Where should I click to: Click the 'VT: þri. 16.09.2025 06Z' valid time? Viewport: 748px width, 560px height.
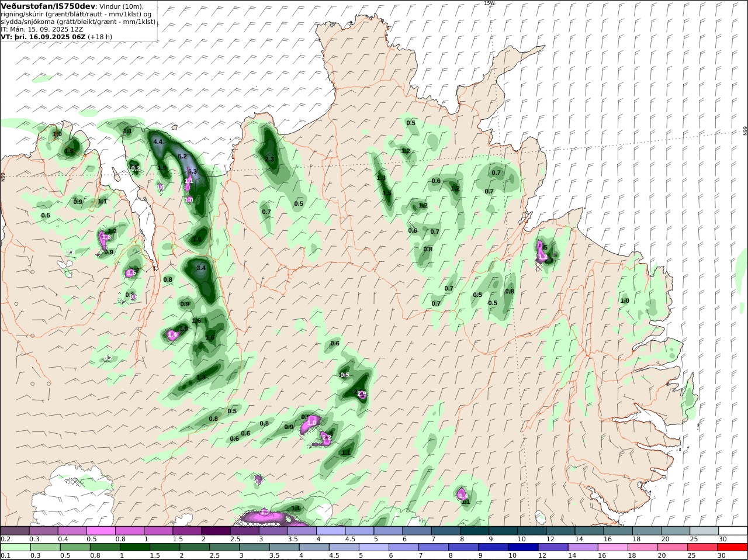point(43,36)
